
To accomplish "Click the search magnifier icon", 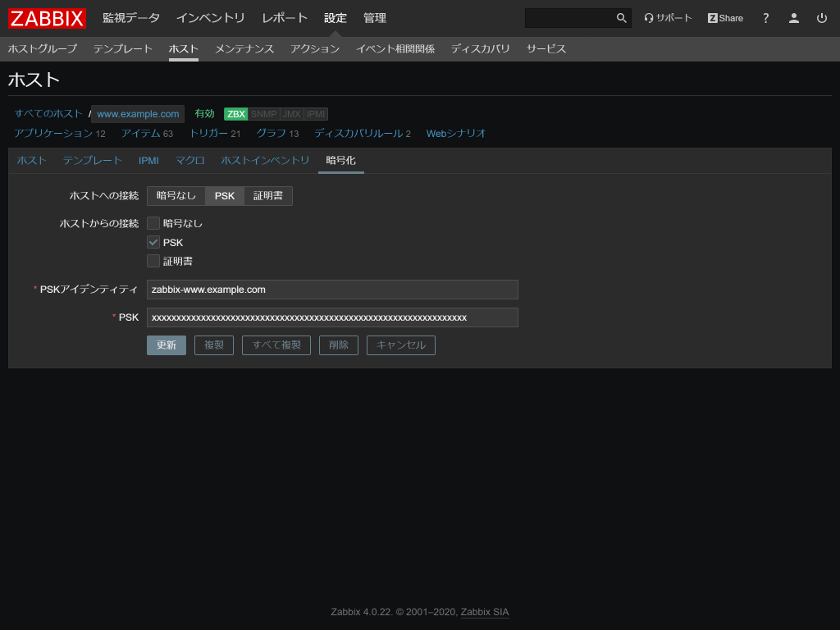I will click(x=622, y=18).
